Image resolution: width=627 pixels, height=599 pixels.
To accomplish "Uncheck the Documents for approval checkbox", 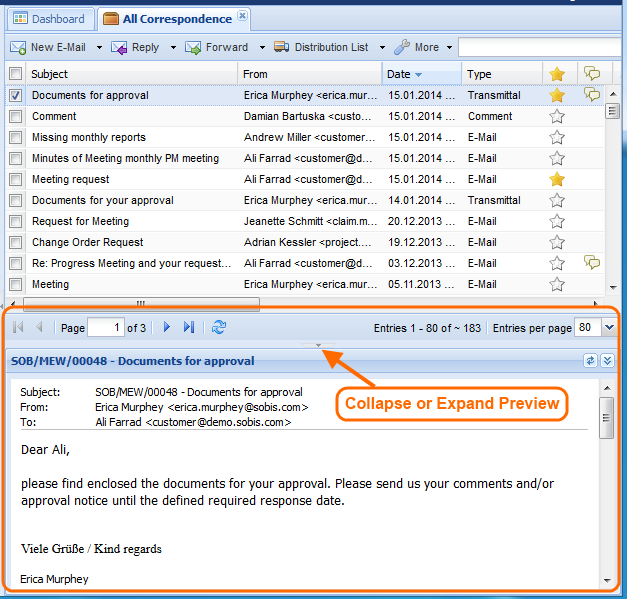I will pos(15,96).
